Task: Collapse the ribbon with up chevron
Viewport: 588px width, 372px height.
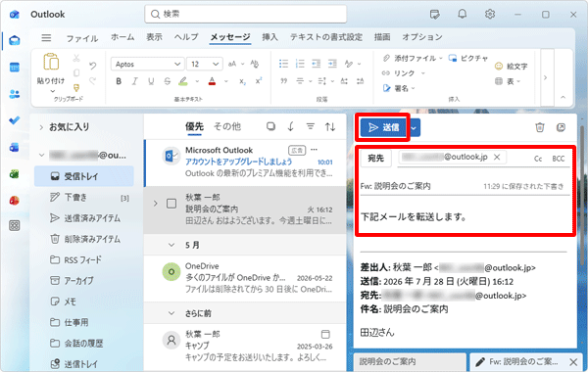Action: 563,97
